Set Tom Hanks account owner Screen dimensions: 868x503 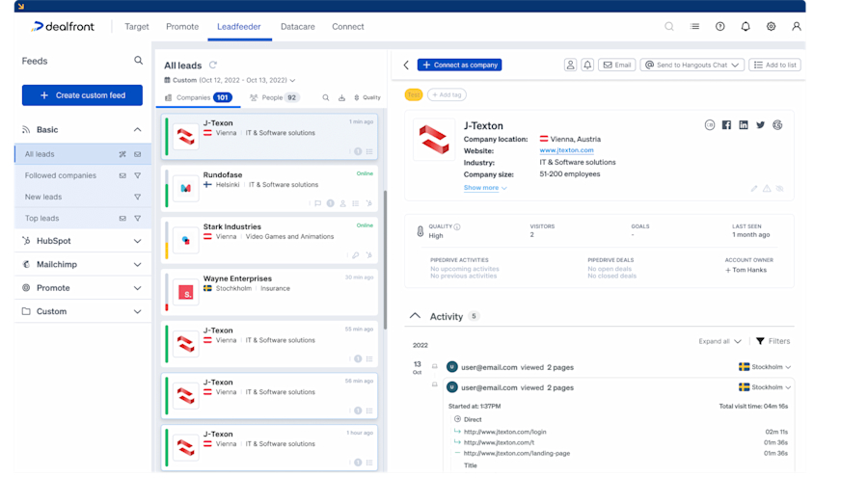(746, 270)
